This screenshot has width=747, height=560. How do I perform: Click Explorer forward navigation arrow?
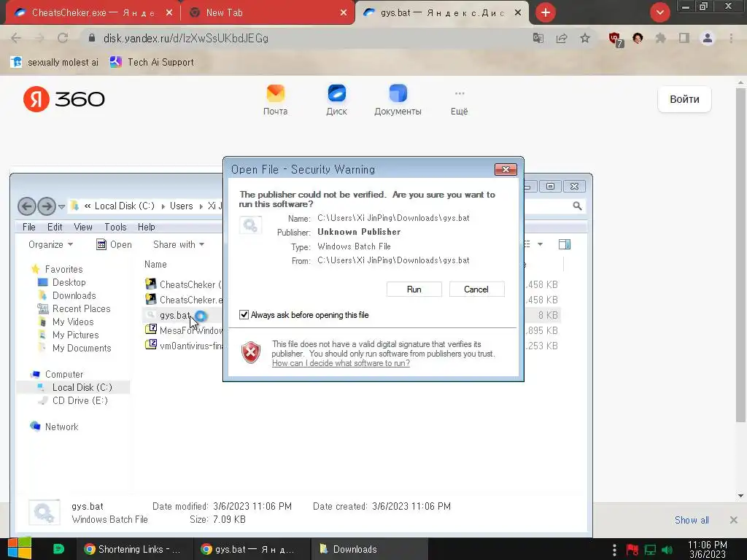[x=46, y=206]
